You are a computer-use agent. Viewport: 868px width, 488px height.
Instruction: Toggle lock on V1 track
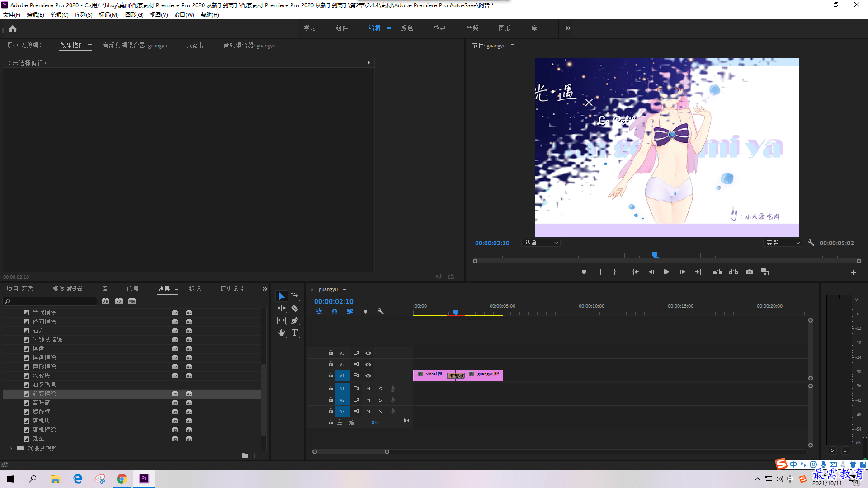[x=330, y=375]
